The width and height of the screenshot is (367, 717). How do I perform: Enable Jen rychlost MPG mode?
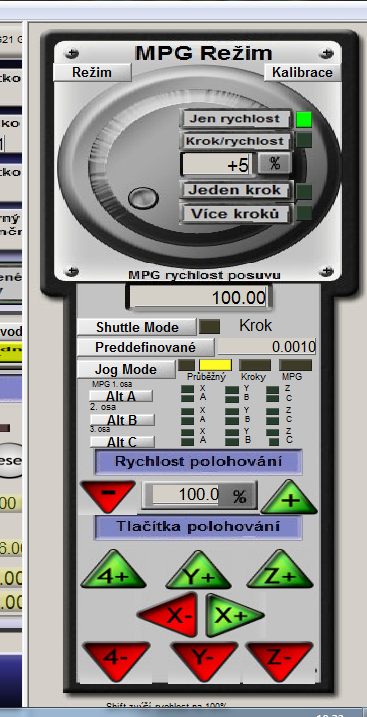coord(235,119)
